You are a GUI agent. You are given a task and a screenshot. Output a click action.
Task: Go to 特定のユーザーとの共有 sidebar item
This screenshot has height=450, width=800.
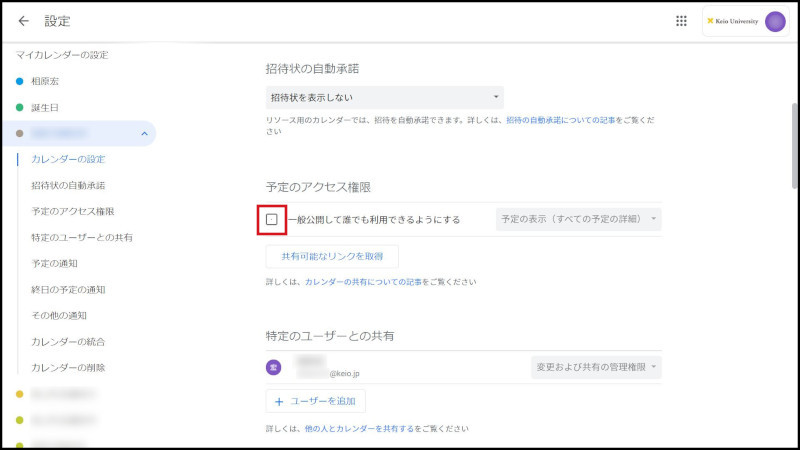coord(82,237)
